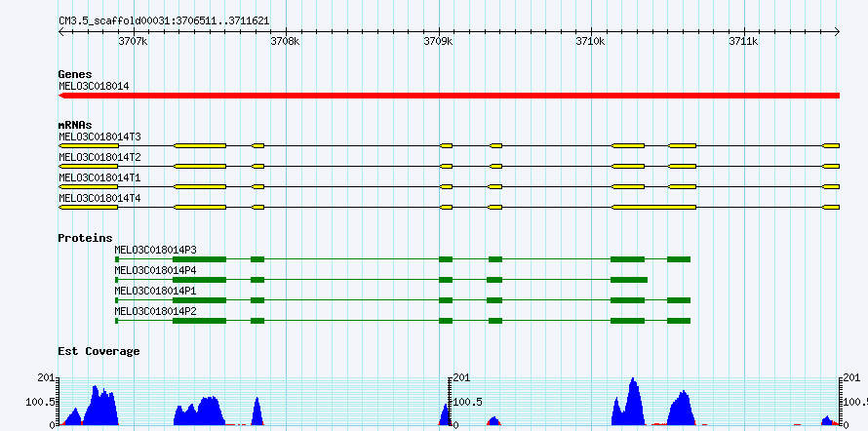Image resolution: width=868 pixels, height=431 pixels.
Task: Select the MEL03C018014P4 protein label
Action: 155,270
